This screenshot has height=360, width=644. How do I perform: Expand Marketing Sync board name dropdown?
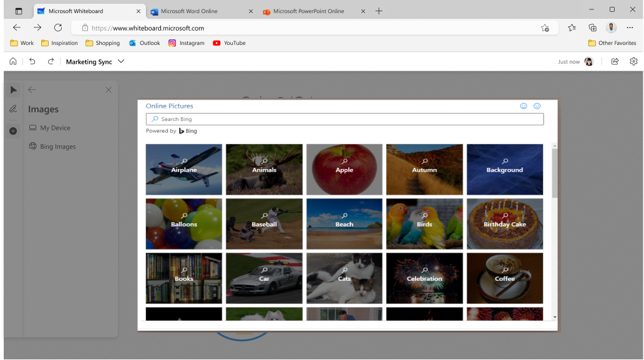point(121,62)
